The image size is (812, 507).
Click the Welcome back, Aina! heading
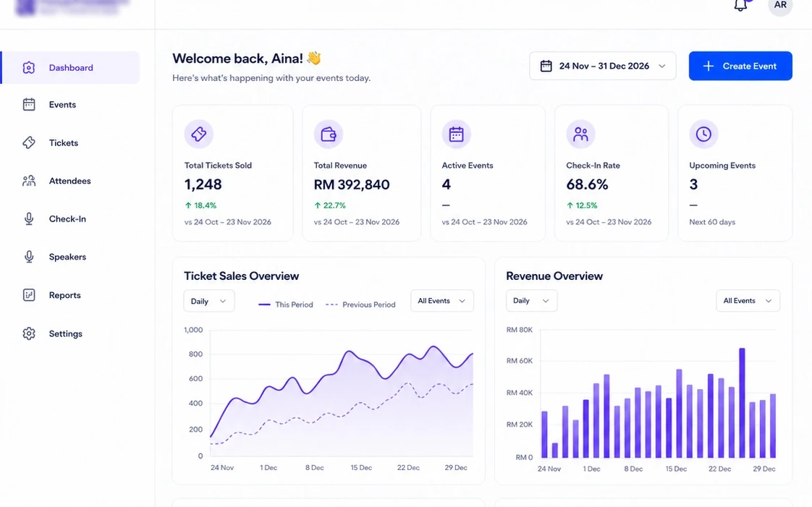[237, 59]
